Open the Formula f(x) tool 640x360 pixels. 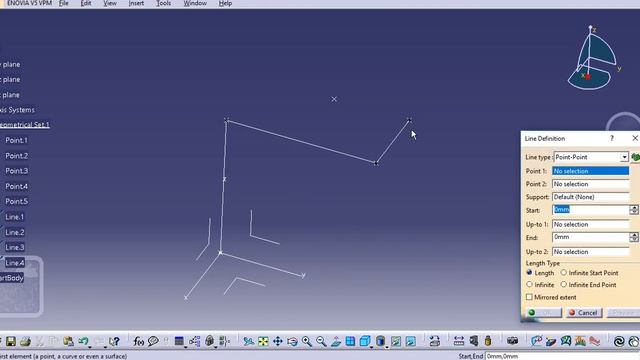138,341
